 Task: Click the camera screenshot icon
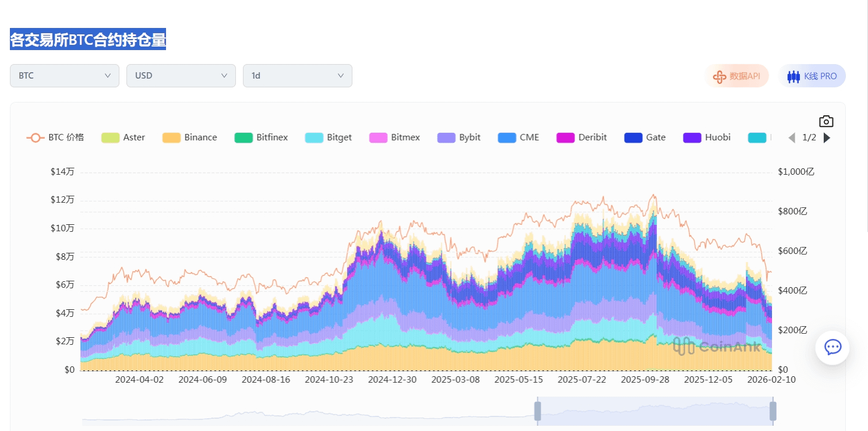(826, 121)
